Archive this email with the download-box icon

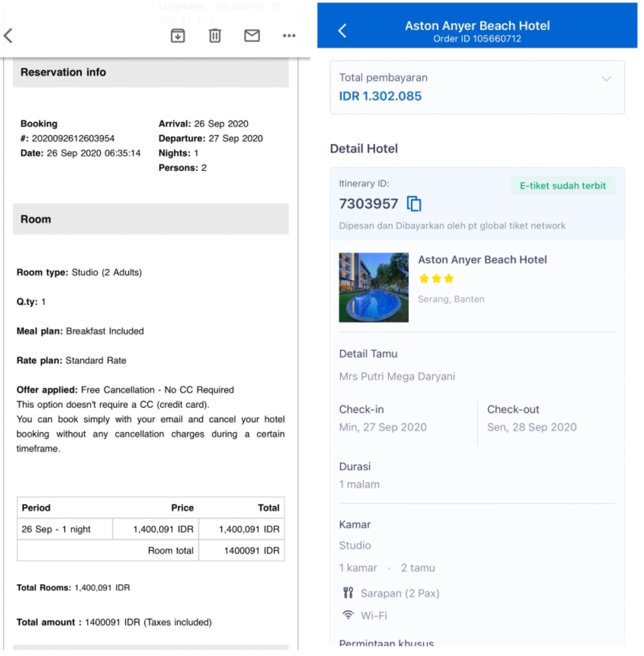pyautogui.click(x=178, y=35)
